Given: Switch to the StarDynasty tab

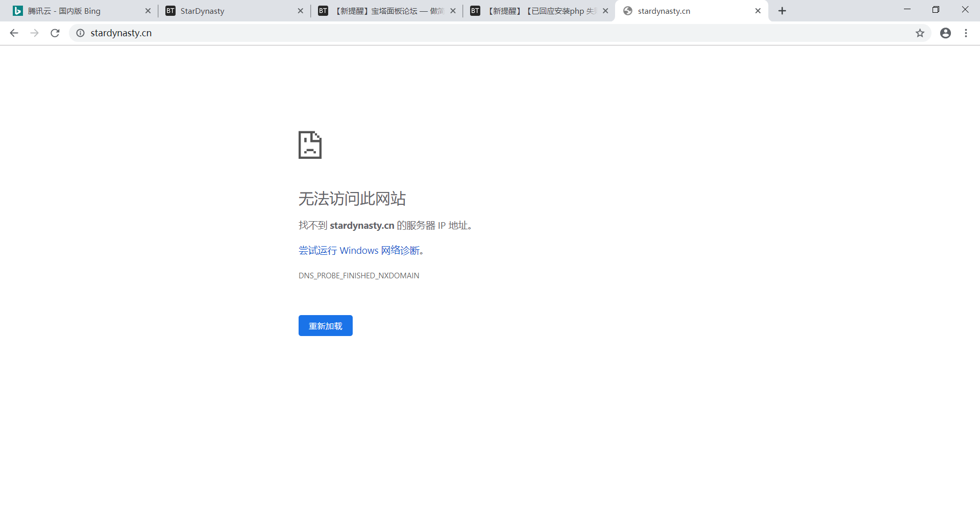Looking at the screenshot, I should [x=214, y=10].
